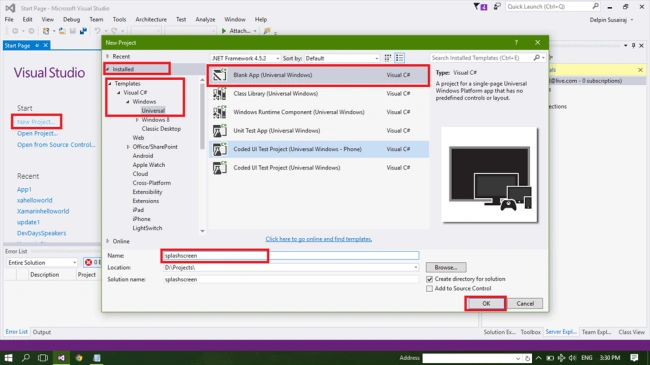Viewport: 650px width, 365px height.
Task: Expand the Recent section in New Project
Action: pos(108,56)
